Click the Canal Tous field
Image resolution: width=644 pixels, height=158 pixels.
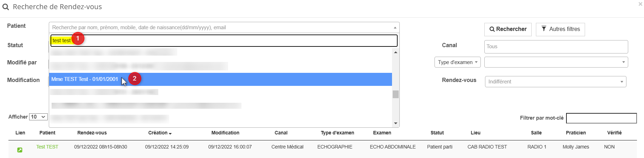coord(556,46)
